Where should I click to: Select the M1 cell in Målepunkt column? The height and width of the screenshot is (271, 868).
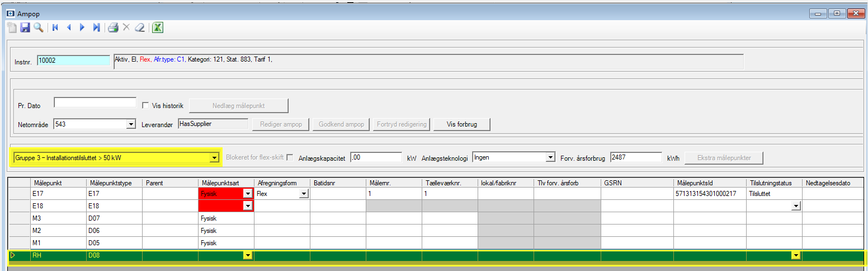[58, 243]
